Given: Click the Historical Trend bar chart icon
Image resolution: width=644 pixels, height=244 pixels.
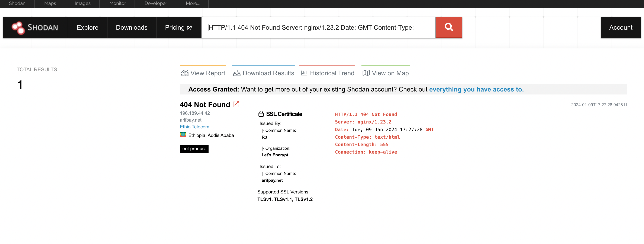Looking at the screenshot, I should 304,73.
